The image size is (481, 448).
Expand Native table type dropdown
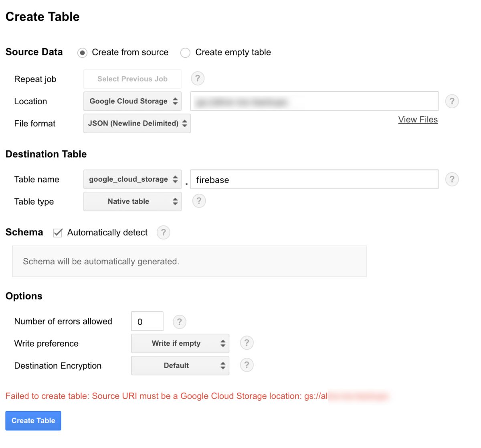pos(132,201)
